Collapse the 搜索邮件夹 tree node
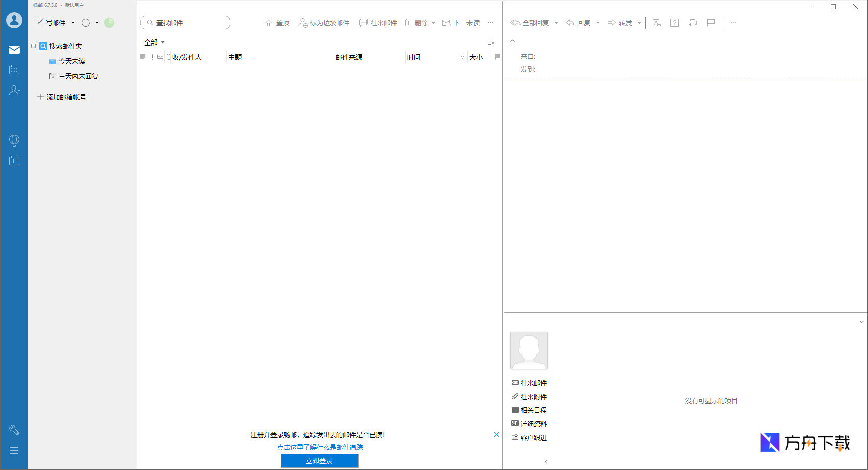This screenshot has height=470, width=868. click(34, 46)
